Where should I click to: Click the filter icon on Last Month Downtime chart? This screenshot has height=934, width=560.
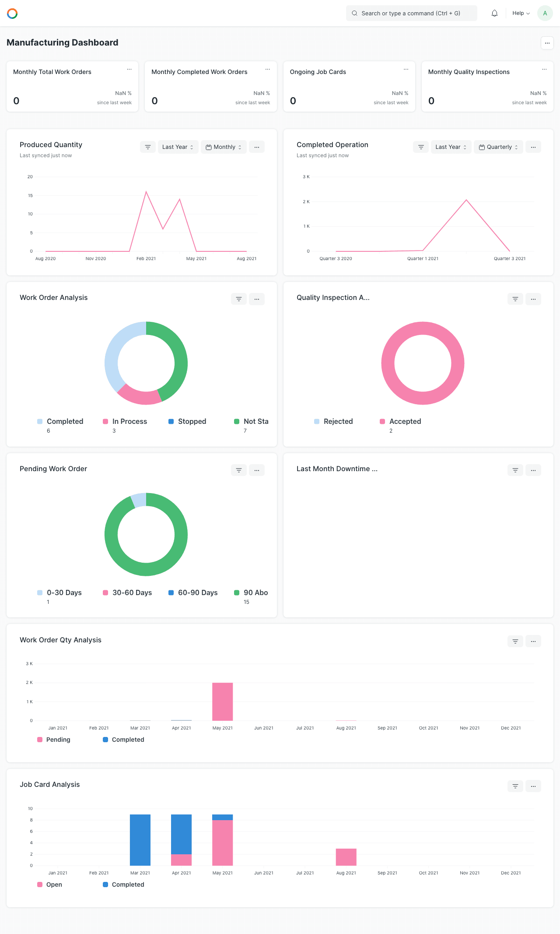click(515, 470)
